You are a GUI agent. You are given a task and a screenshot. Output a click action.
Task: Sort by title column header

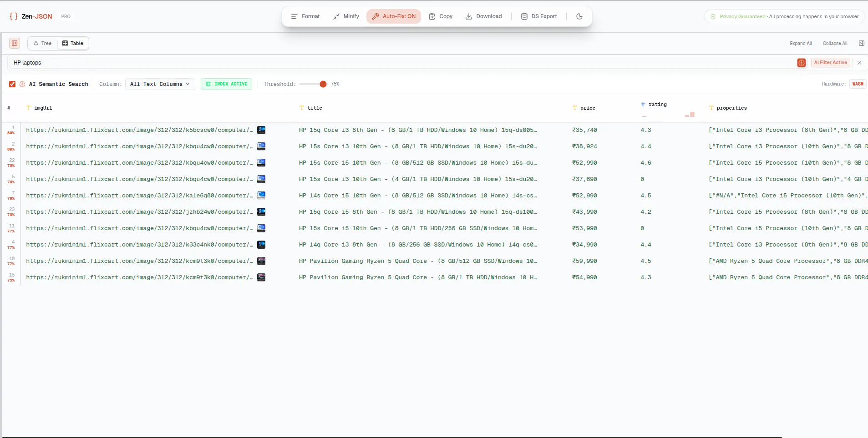click(x=315, y=108)
